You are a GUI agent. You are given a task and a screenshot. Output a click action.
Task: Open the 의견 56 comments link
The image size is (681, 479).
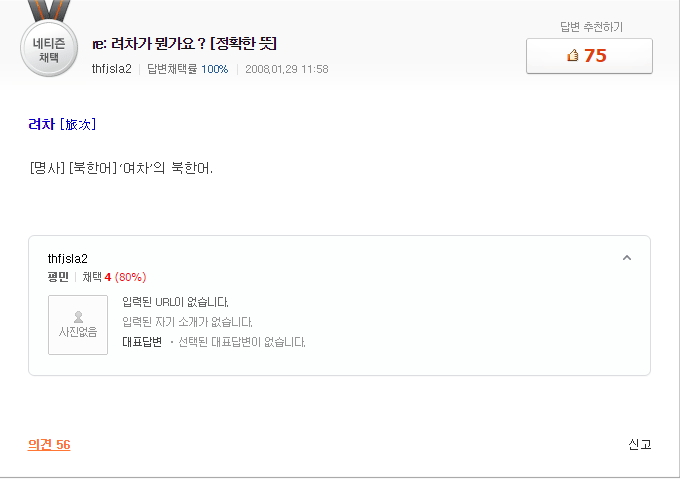[x=49, y=445]
